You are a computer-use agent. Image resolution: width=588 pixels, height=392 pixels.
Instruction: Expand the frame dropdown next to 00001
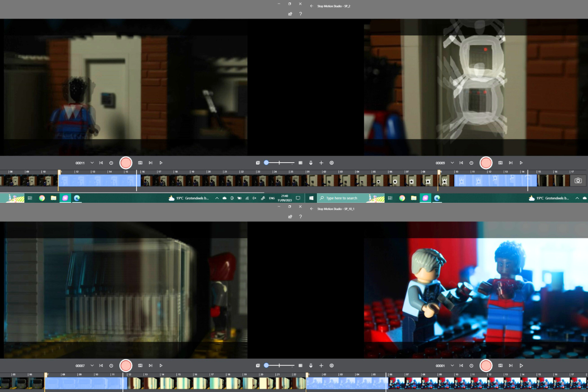pyautogui.click(x=452, y=366)
